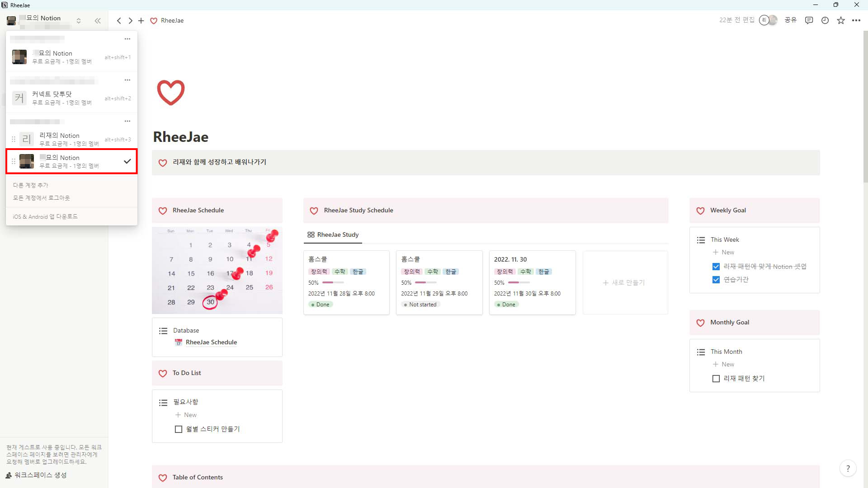Open options for 커넥트 닷투닷 account group

(x=127, y=80)
